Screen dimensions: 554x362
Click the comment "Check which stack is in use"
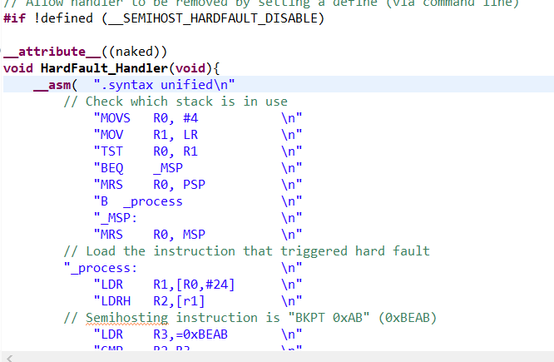click(x=176, y=102)
